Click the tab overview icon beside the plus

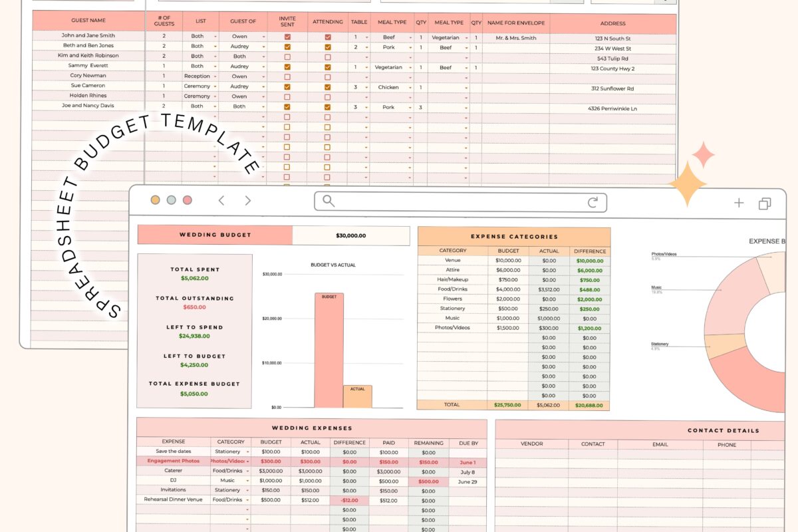766,202
